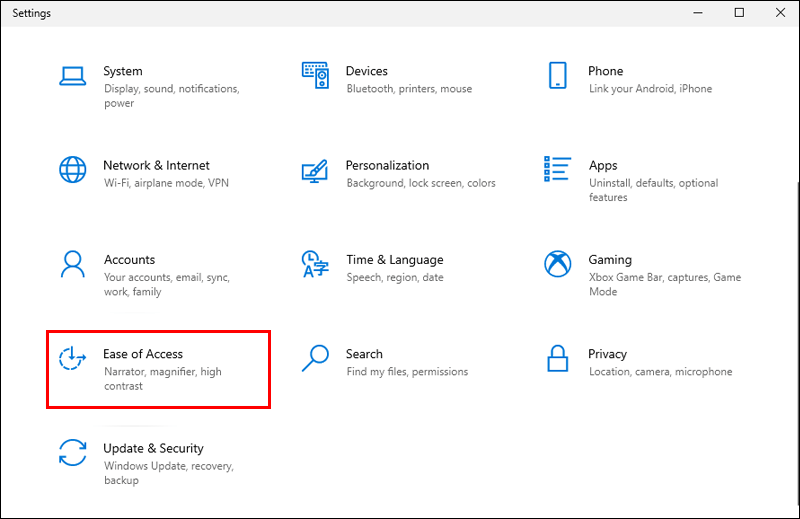Viewport: 800px width, 519px height.
Task: Open the System laptop icon
Action: [x=72, y=76]
